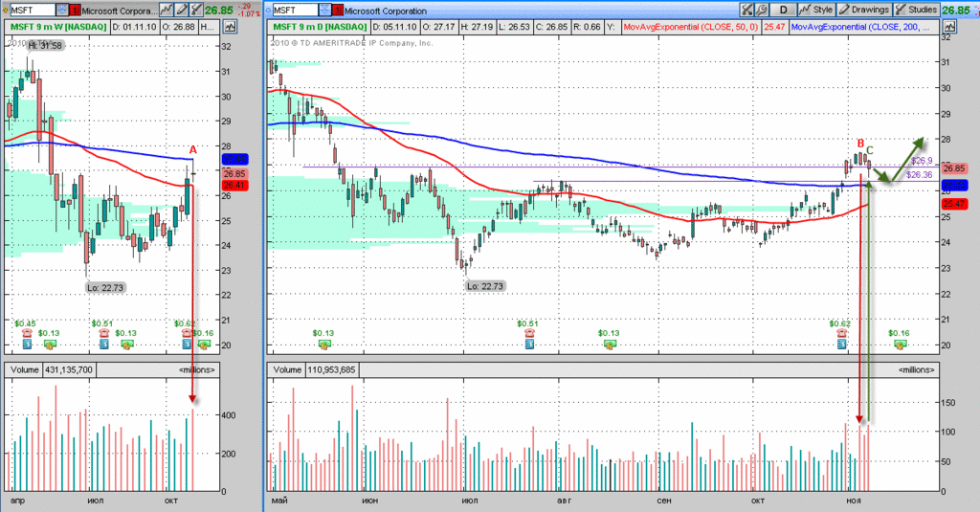Screen dimensions: 980x512
Task: Click the O: 26.88 cell in left chart
Action: (179, 27)
